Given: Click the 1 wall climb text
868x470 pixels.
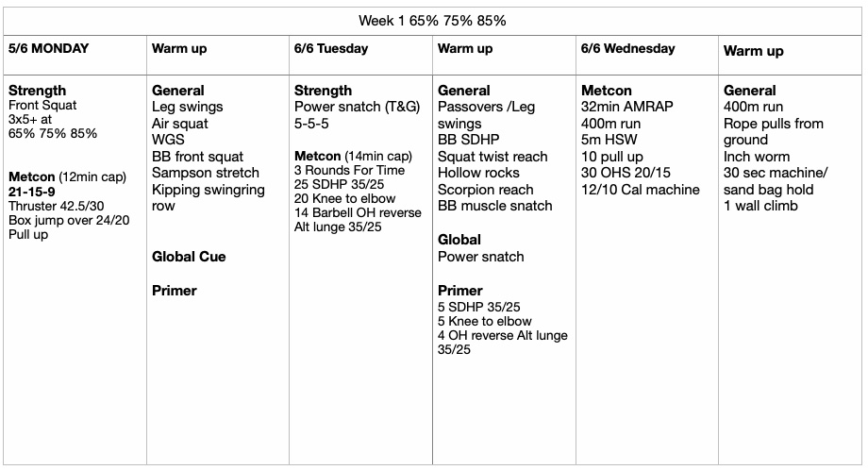Looking at the screenshot, I should [x=760, y=206].
